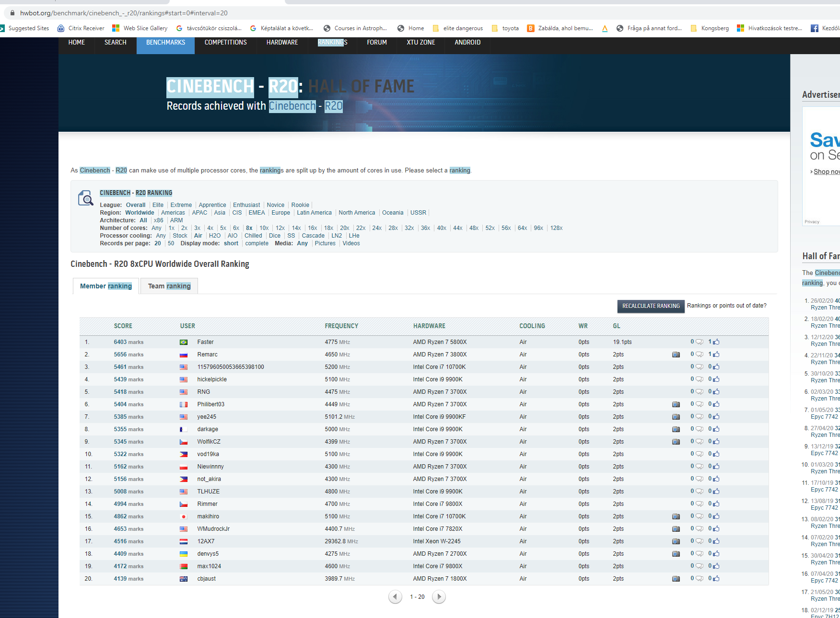Click Shop now advertisement link
This screenshot has height=618, width=840.
coord(827,172)
